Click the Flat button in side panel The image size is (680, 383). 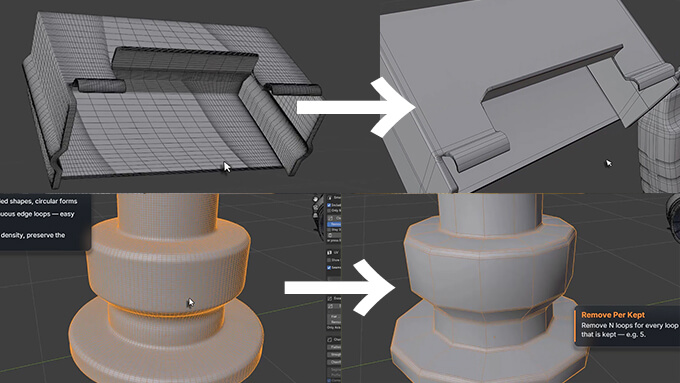(x=334, y=316)
